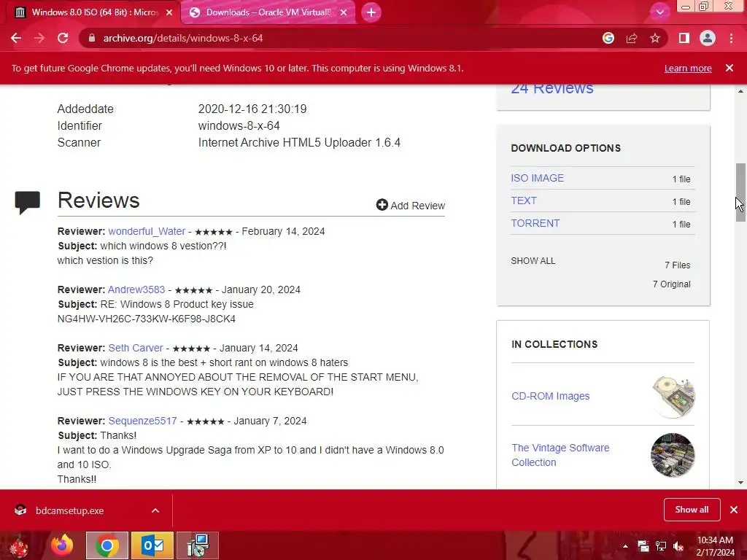This screenshot has width=747, height=560.
Task: Click the Reviews speech bubble icon
Action: 27,203
